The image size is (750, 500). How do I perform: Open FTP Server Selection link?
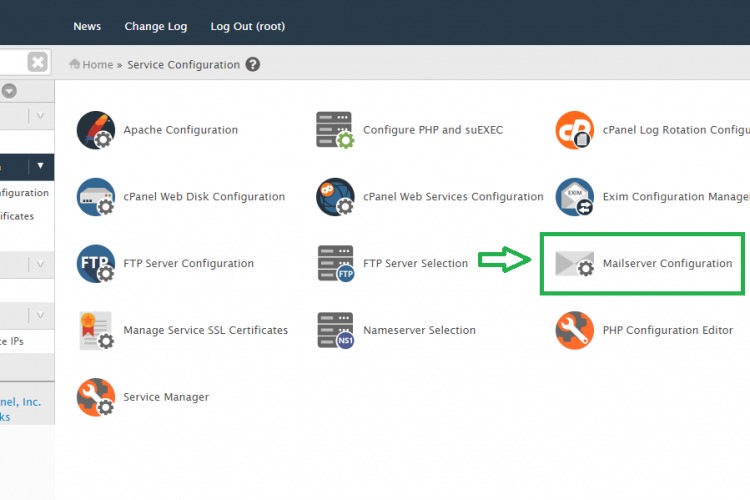[415, 264]
